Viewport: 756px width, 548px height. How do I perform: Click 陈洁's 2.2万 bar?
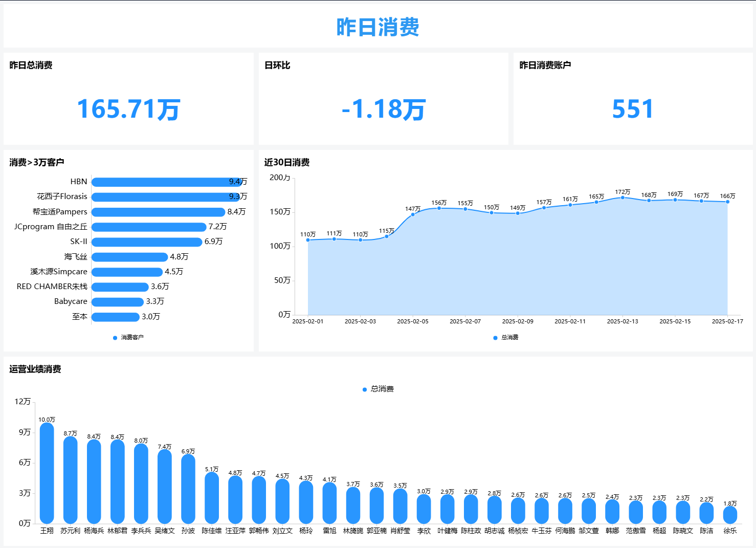coord(706,513)
